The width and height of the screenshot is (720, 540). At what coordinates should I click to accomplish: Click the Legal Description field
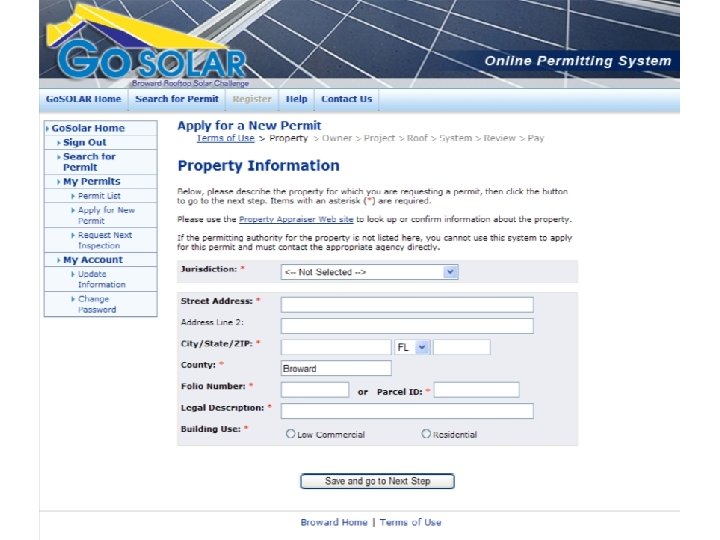(407, 411)
